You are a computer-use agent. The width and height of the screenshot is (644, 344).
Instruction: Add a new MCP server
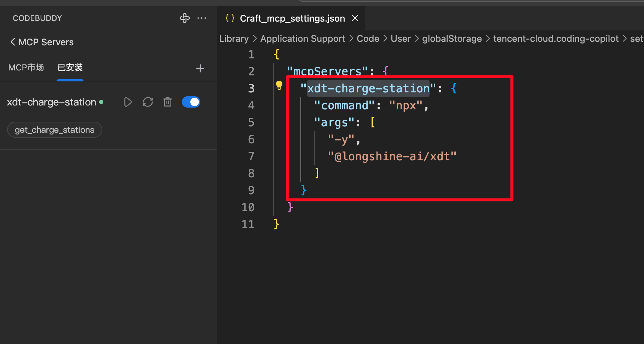200,68
